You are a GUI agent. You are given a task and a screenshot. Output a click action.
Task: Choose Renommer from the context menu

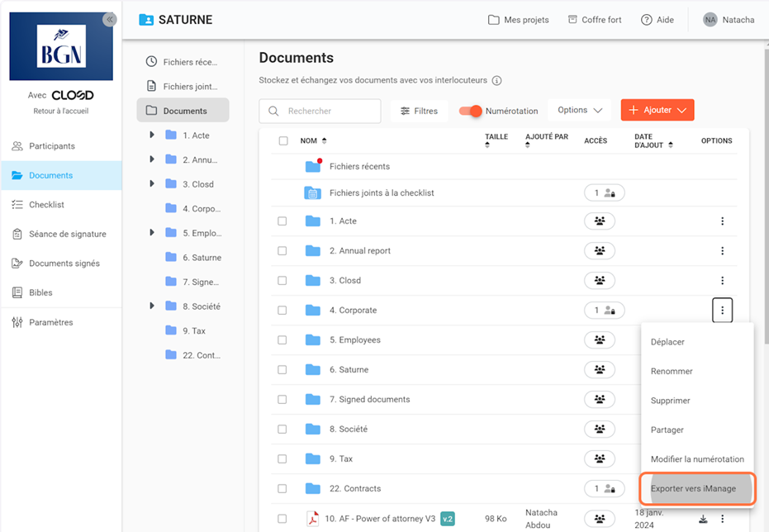tap(672, 372)
